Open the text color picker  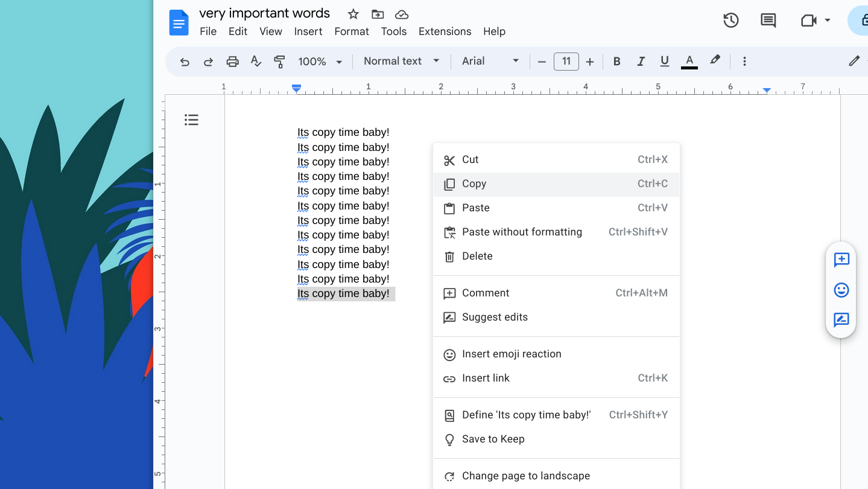(x=689, y=62)
